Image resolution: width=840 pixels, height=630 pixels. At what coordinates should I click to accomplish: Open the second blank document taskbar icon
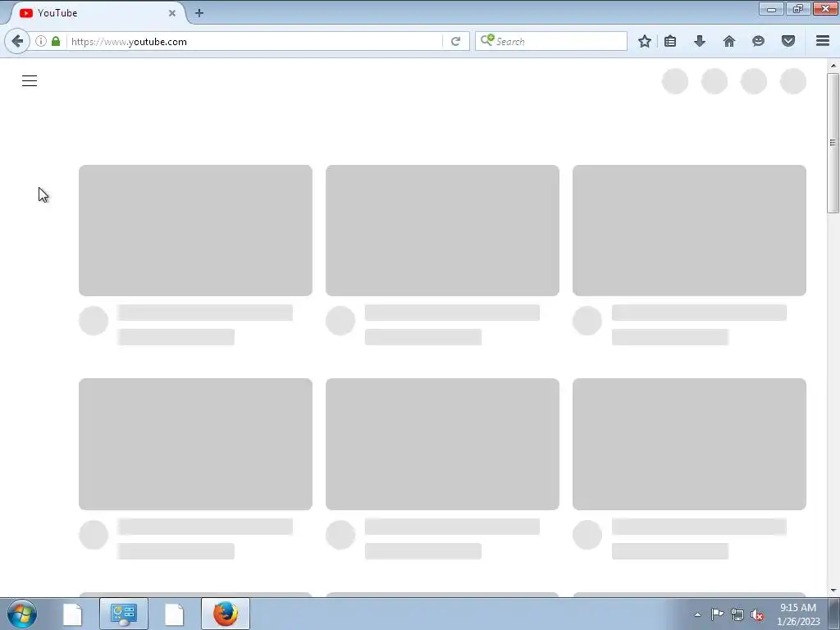point(174,614)
